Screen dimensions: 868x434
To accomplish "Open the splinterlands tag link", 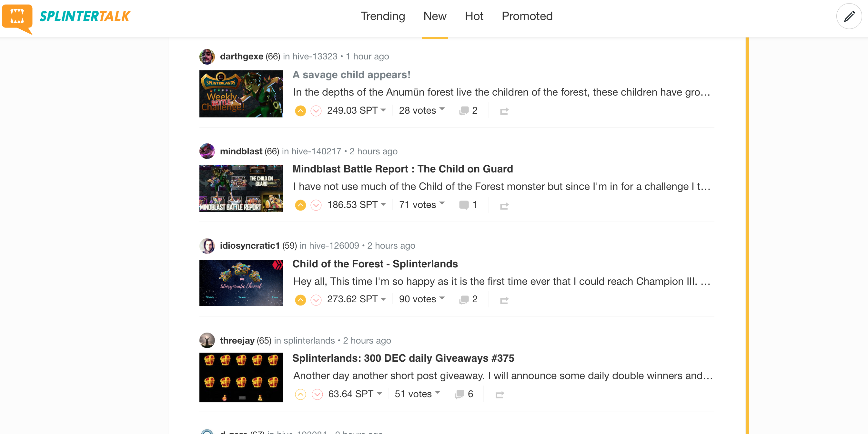I will 309,341.
